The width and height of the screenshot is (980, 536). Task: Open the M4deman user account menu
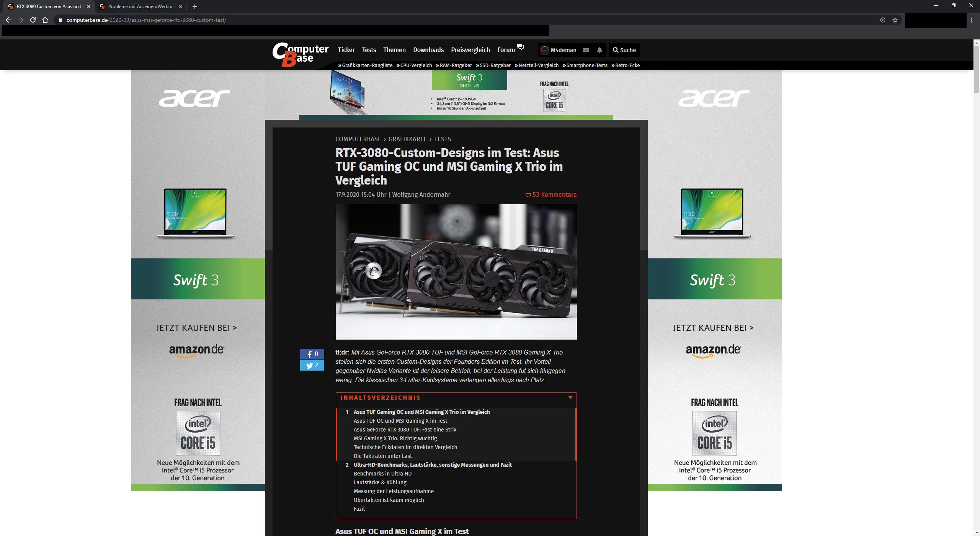[559, 50]
